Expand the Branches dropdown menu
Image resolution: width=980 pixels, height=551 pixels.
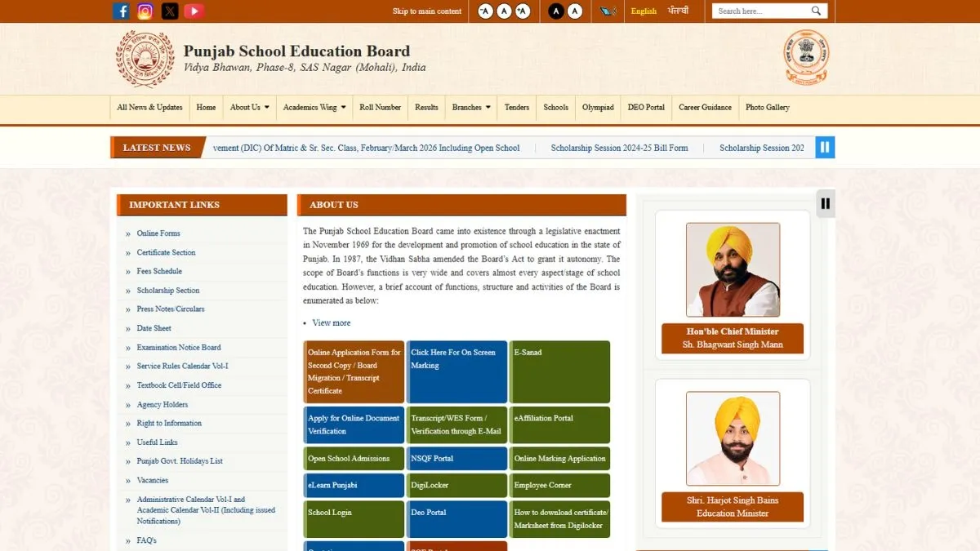point(471,107)
